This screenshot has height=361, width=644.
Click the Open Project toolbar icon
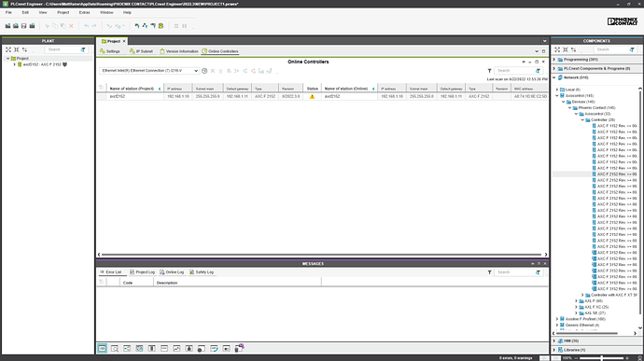point(16,26)
